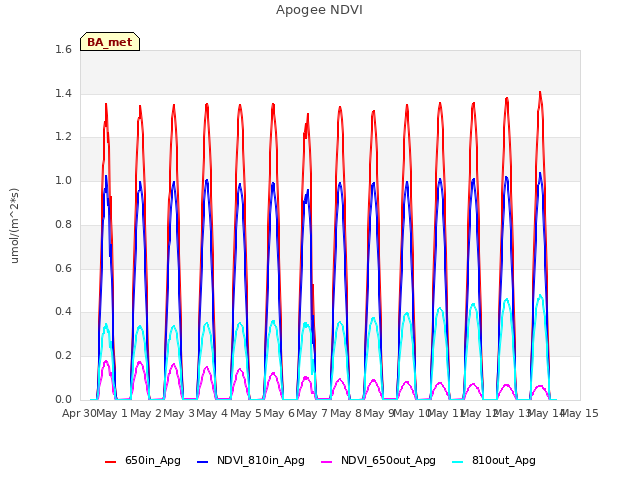The height and width of the screenshot is (480, 640).
Task: Click the May 5 x-axis date label
Action: [246, 413]
